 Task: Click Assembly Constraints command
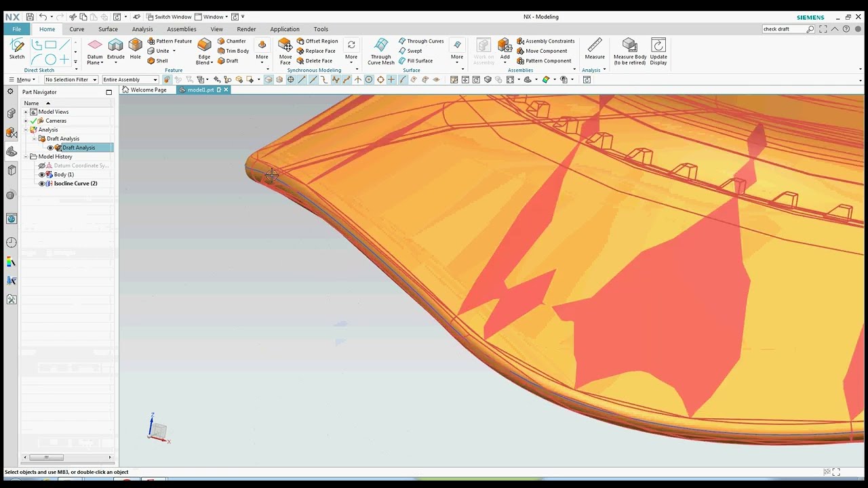[546, 41]
